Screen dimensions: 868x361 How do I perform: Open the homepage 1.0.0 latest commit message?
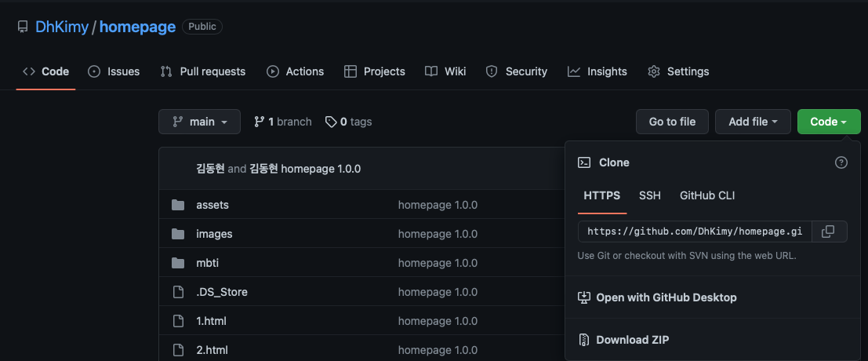coord(321,169)
